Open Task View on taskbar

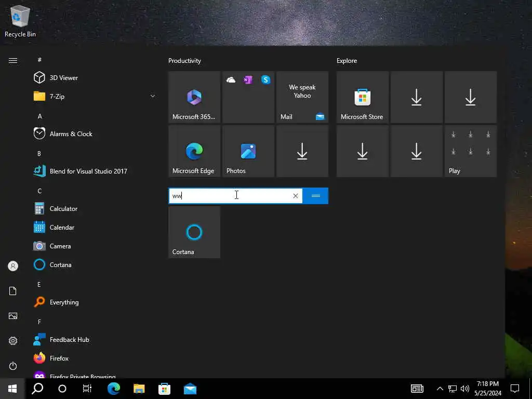[x=87, y=389]
